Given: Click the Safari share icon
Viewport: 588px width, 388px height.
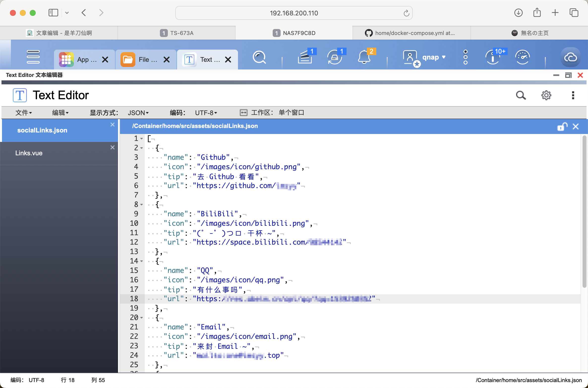Looking at the screenshot, I should (537, 12).
